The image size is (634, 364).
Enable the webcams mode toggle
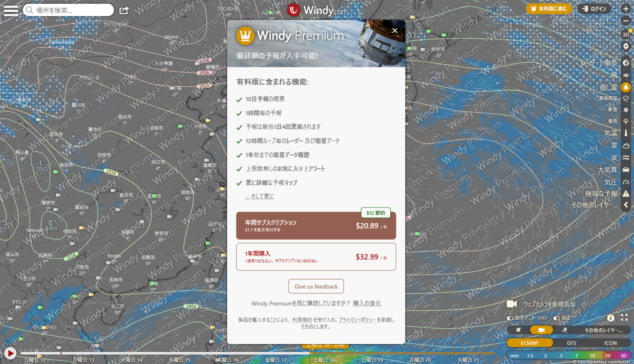[542, 330]
